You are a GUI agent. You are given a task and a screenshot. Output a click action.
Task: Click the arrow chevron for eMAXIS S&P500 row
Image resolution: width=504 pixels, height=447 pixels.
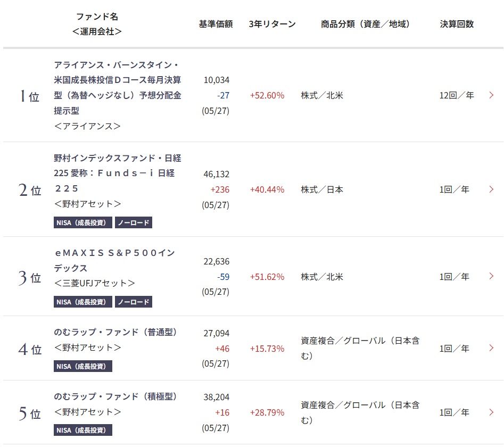(491, 276)
